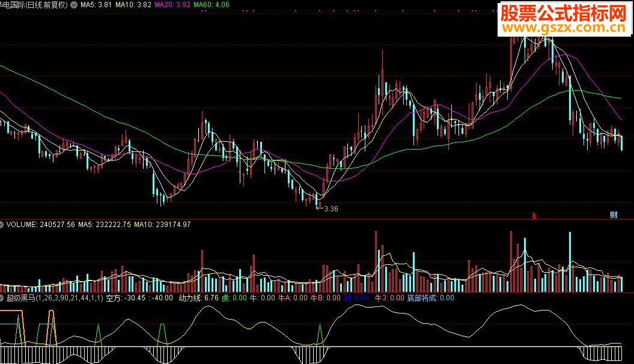Screen dimensions: 634x364
Task: Click the red S marker on the chart
Action: [x=534, y=216]
